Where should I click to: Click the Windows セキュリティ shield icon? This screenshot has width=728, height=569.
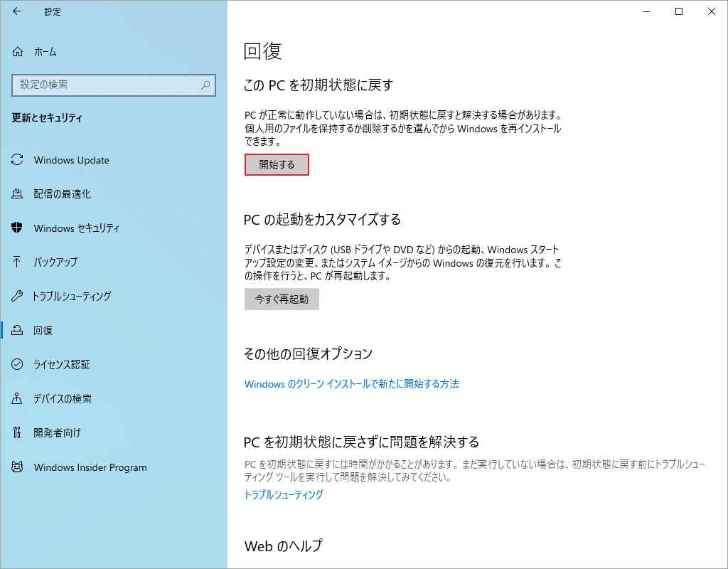(x=18, y=228)
